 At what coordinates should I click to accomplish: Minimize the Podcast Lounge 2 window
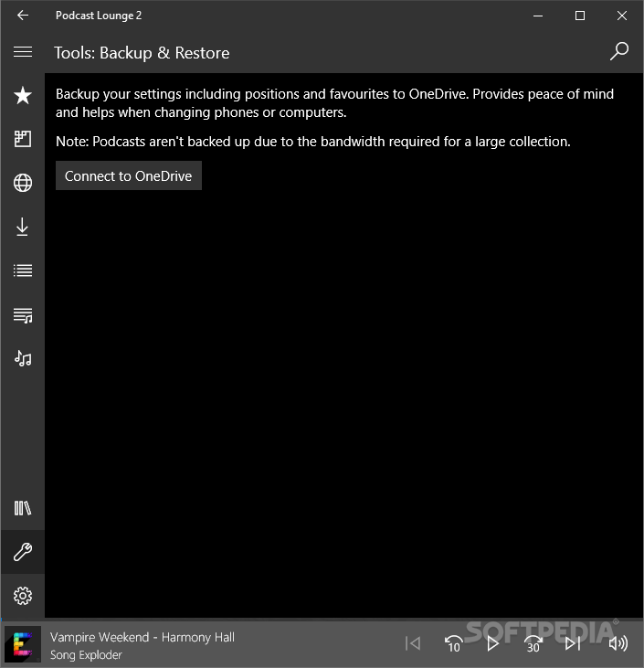[538, 16]
